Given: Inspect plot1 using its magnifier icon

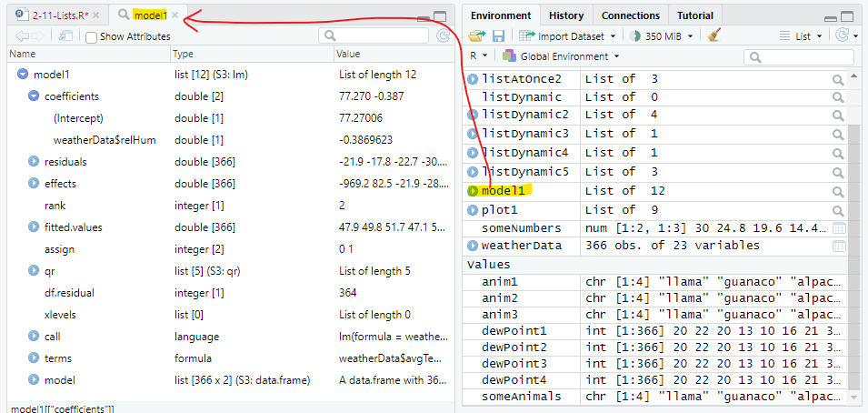Looking at the screenshot, I should (838, 211).
